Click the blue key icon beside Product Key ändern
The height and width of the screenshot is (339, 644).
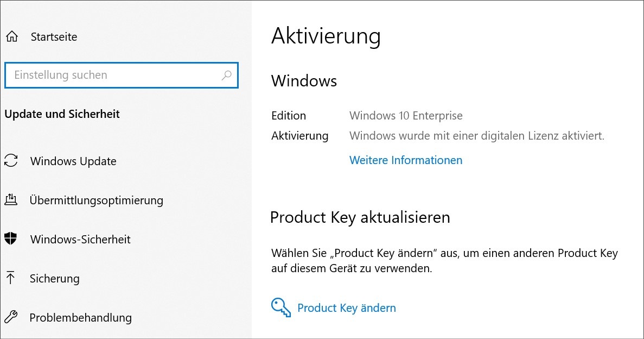(x=280, y=307)
